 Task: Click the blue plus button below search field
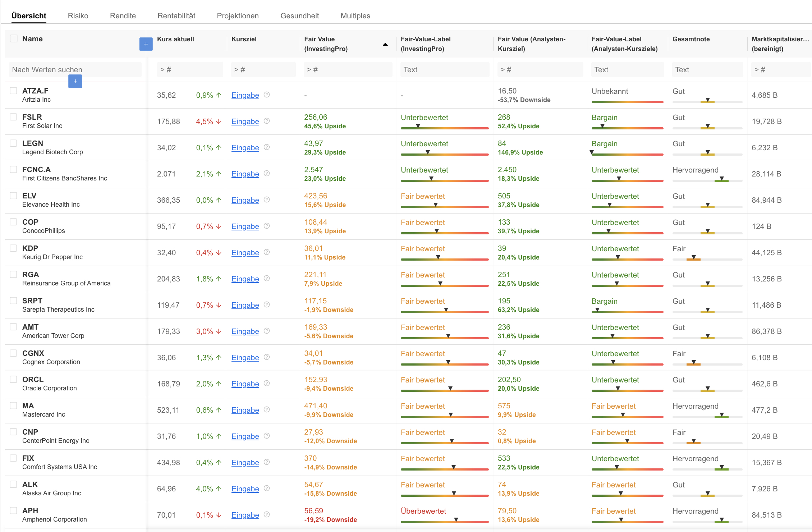pyautogui.click(x=75, y=81)
